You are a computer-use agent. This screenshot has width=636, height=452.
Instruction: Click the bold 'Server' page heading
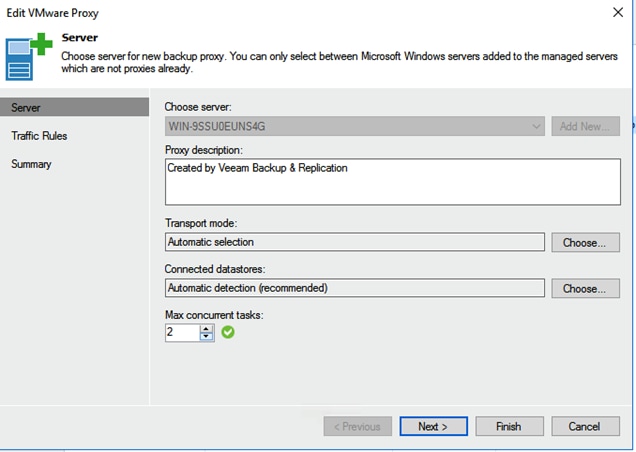coord(80,38)
